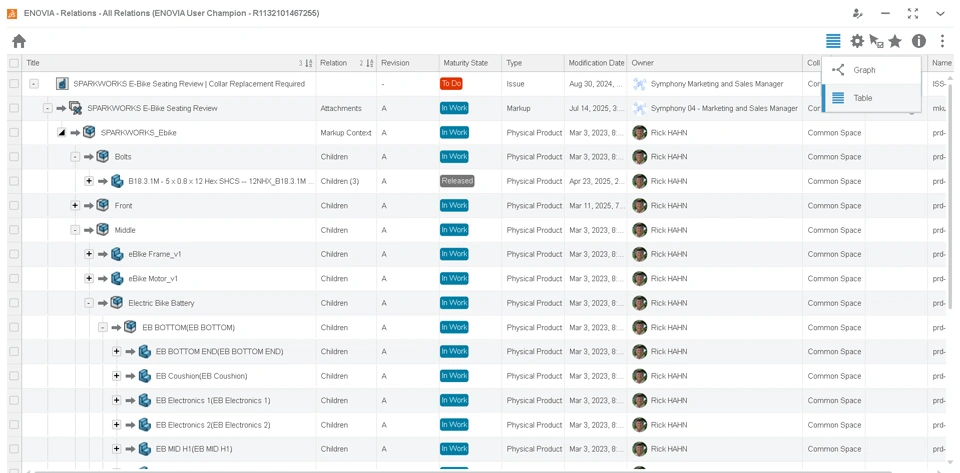
Task: Click the part icon of EB BOTTOM END
Action: click(144, 351)
